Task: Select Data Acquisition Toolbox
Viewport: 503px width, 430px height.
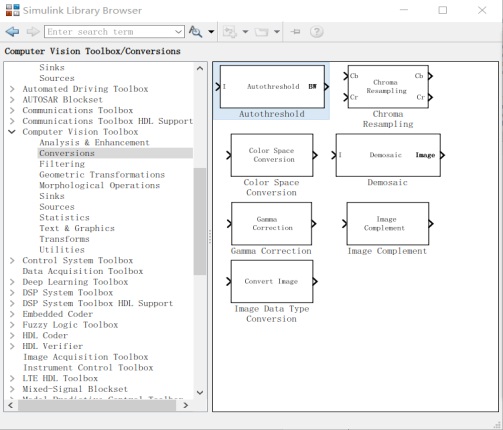Action: click(83, 271)
